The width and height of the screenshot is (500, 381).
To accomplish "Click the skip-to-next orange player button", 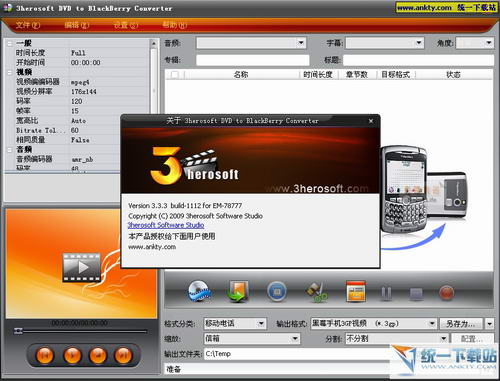I will pos(123,355).
